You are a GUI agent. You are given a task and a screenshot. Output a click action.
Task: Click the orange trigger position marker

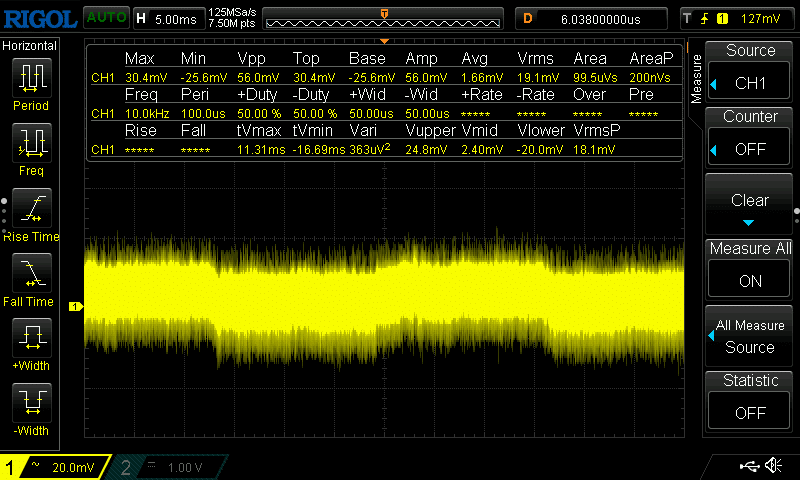coord(385,13)
